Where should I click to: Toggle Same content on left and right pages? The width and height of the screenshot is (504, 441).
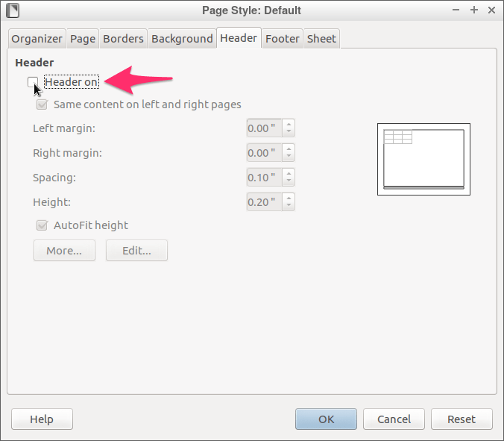click(42, 104)
